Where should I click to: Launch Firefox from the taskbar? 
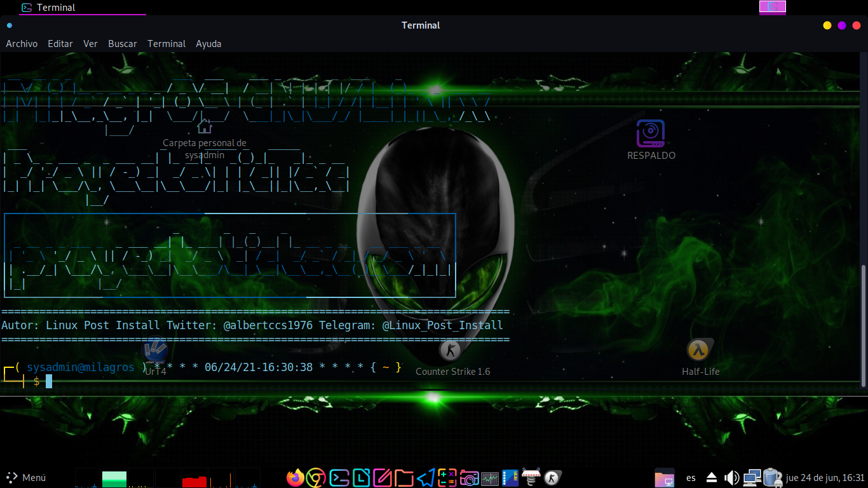tap(295, 478)
